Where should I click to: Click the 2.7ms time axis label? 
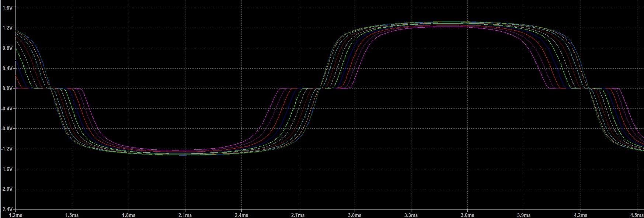point(298,215)
